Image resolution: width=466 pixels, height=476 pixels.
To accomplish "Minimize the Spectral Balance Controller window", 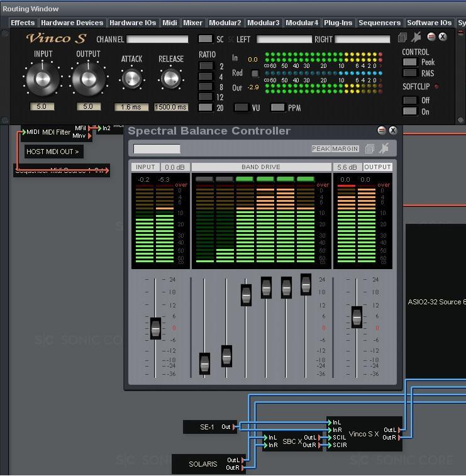I will click(381, 130).
